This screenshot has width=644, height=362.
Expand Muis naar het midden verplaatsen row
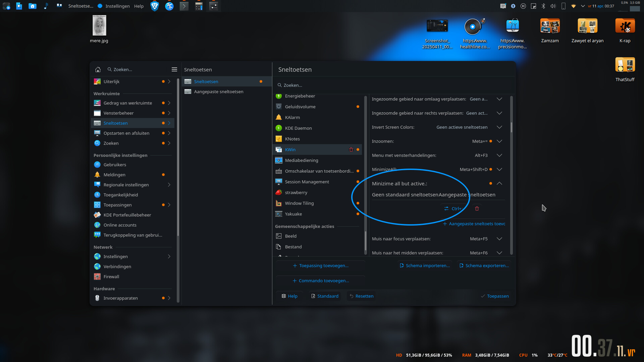499,253
